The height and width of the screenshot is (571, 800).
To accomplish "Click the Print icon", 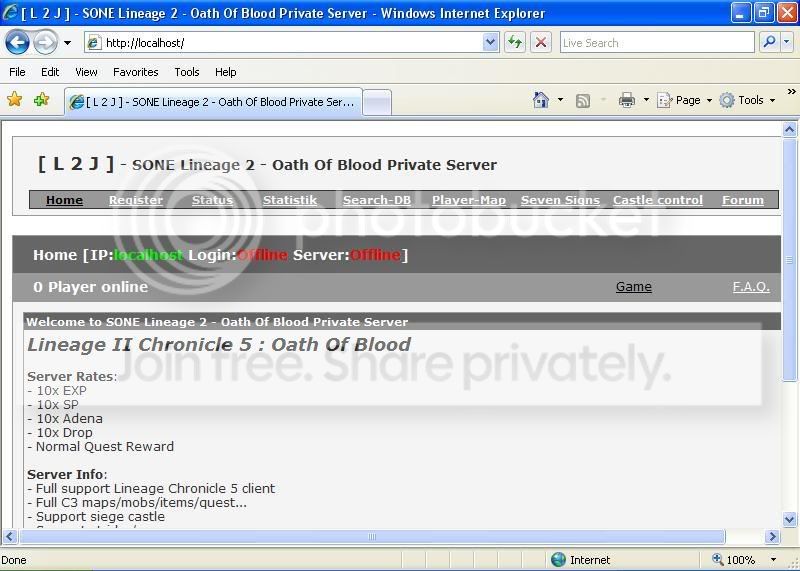I will pos(627,100).
